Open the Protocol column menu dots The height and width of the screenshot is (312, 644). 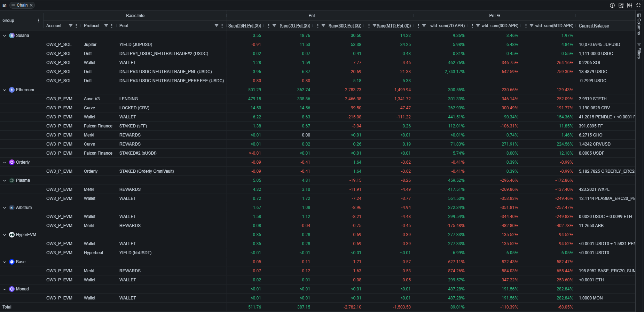112,26
